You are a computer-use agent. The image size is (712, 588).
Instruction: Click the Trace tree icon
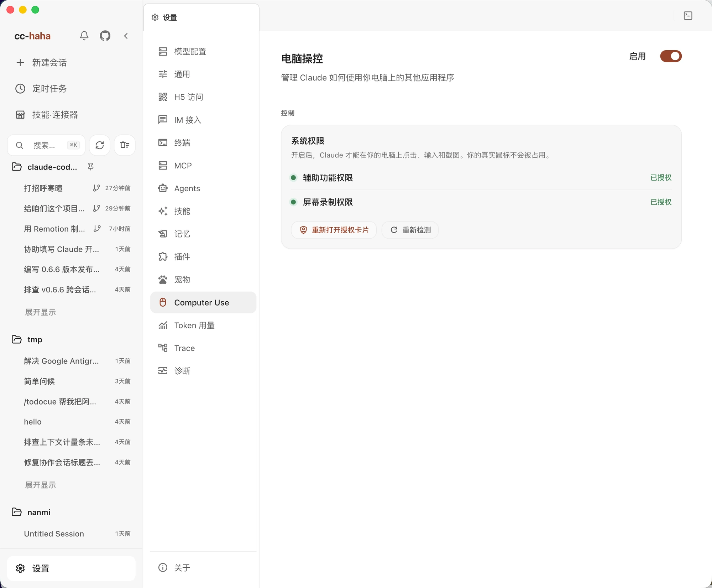163,348
